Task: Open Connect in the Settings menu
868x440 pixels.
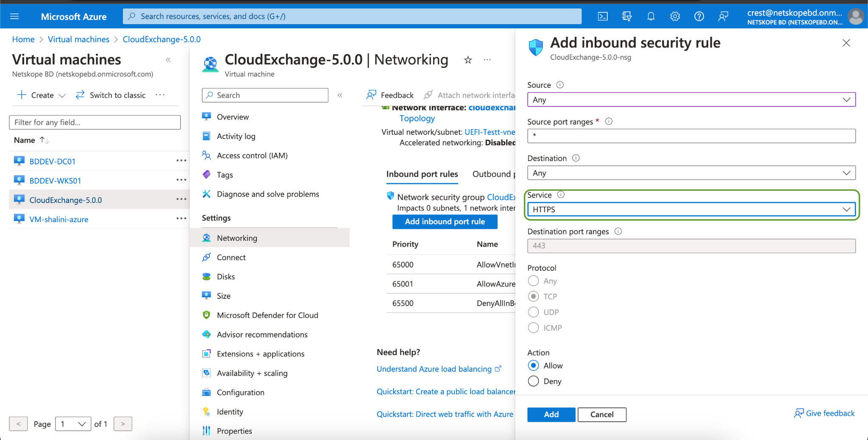Action: [x=231, y=257]
